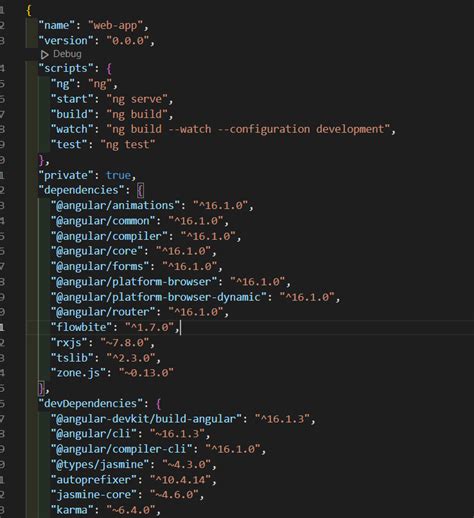This screenshot has width=474, height=518.
Task: Click the "^1.7.0" flowbite version
Action: coord(150,327)
